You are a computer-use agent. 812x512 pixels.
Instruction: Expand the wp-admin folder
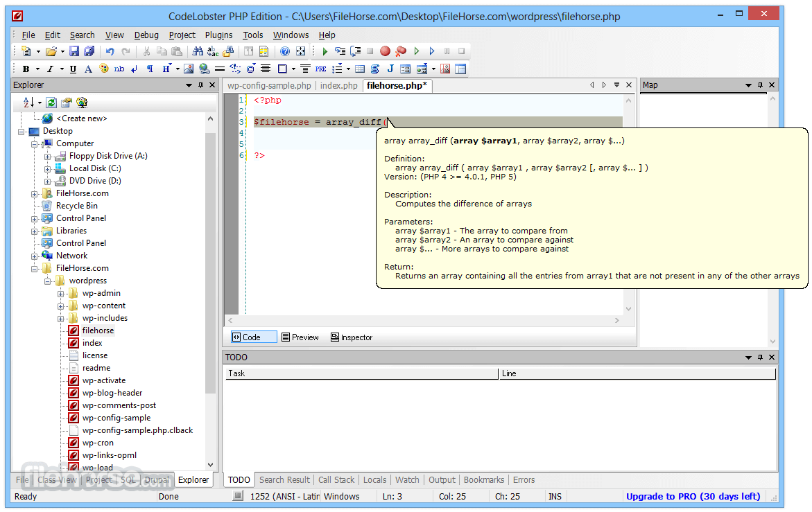click(x=60, y=294)
